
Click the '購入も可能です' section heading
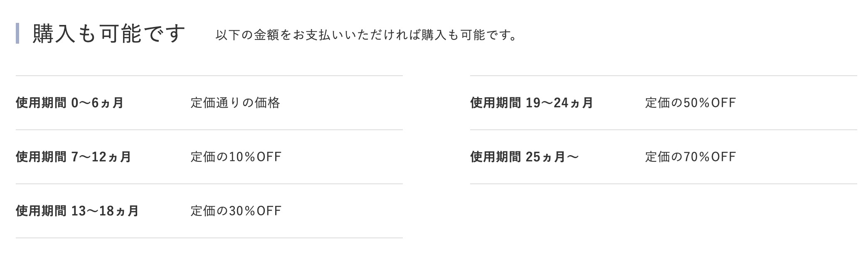click(x=108, y=34)
